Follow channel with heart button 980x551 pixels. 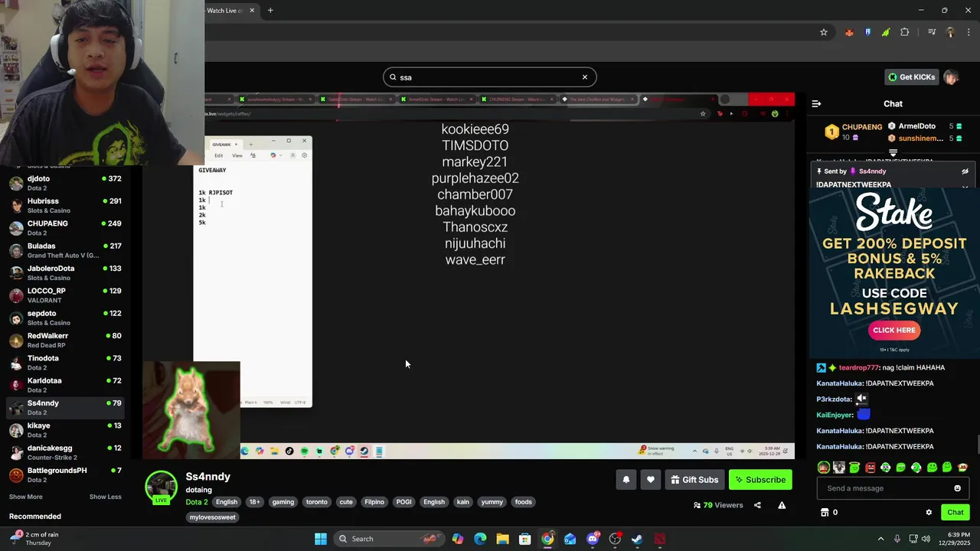tap(650, 480)
